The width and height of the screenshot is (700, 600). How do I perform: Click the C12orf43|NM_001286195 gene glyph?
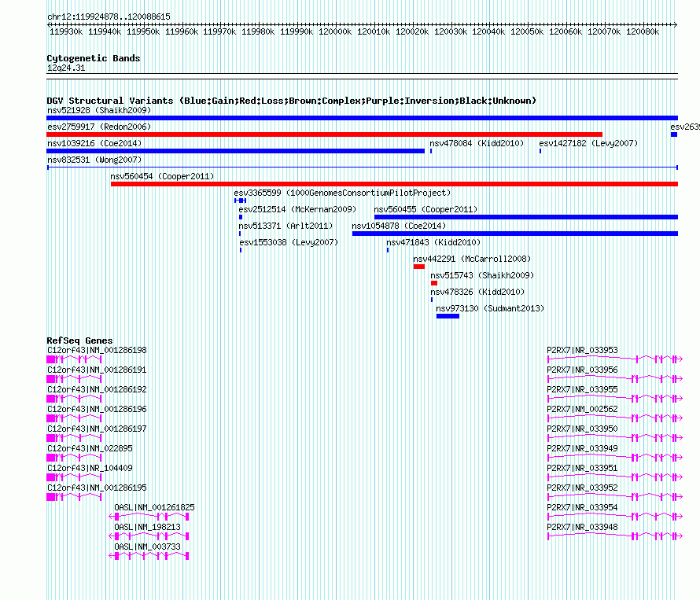point(74,497)
